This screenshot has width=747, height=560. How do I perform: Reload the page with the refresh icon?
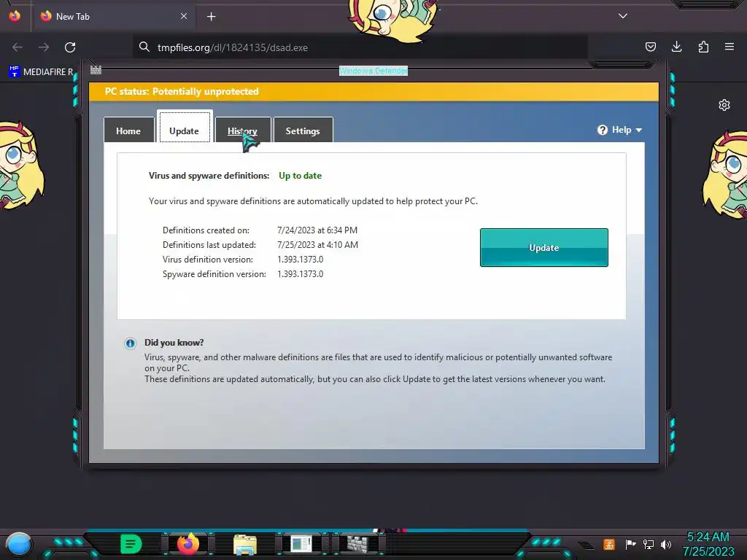click(70, 47)
